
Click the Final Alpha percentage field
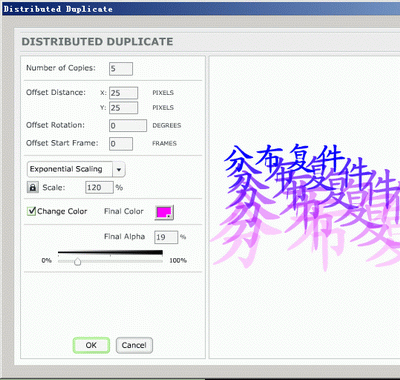tap(166, 237)
